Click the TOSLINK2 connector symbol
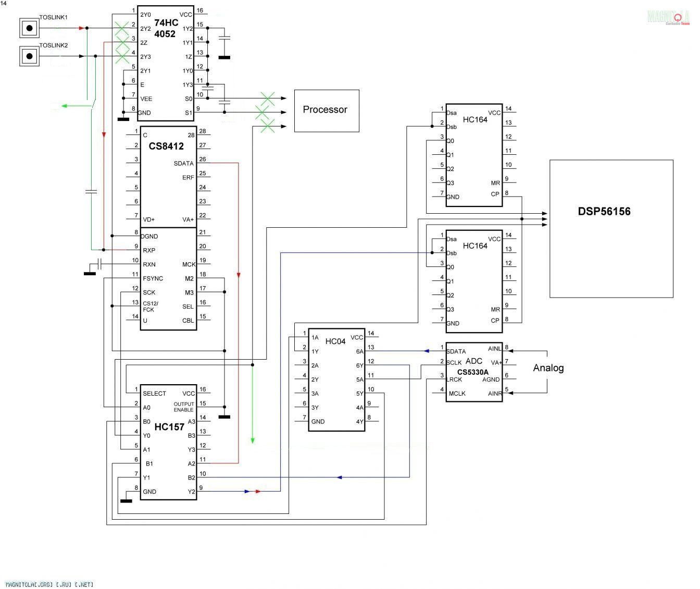The width and height of the screenshot is (700, 589). click(x=30, y=56)
